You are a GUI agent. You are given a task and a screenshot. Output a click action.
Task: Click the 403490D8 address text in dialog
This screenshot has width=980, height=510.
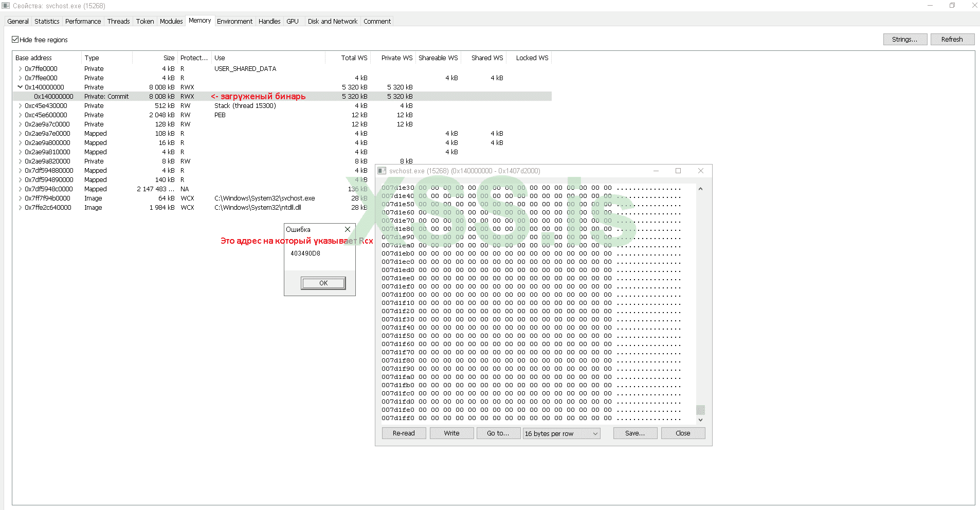click(305, 253)
